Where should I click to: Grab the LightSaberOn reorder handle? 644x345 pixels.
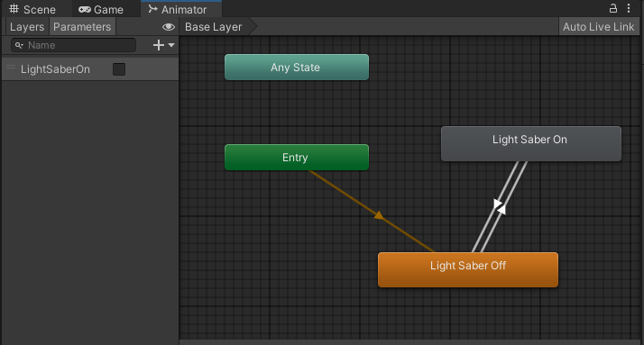pos(11,68)
